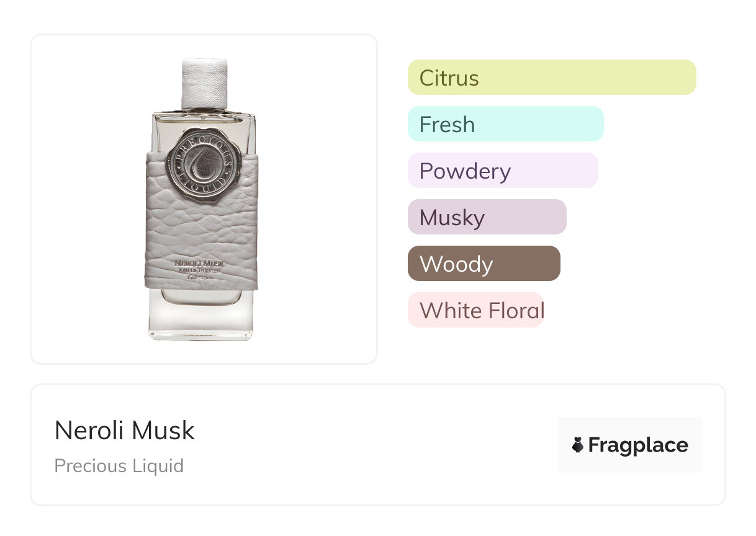Click the Fragplace perfume bottle logo icon
756x536 pixels.
[x=578, y=445]
